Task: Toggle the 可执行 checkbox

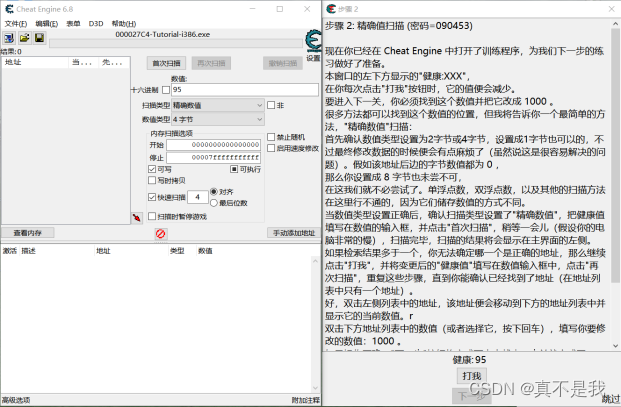Action: click(234, 169)
